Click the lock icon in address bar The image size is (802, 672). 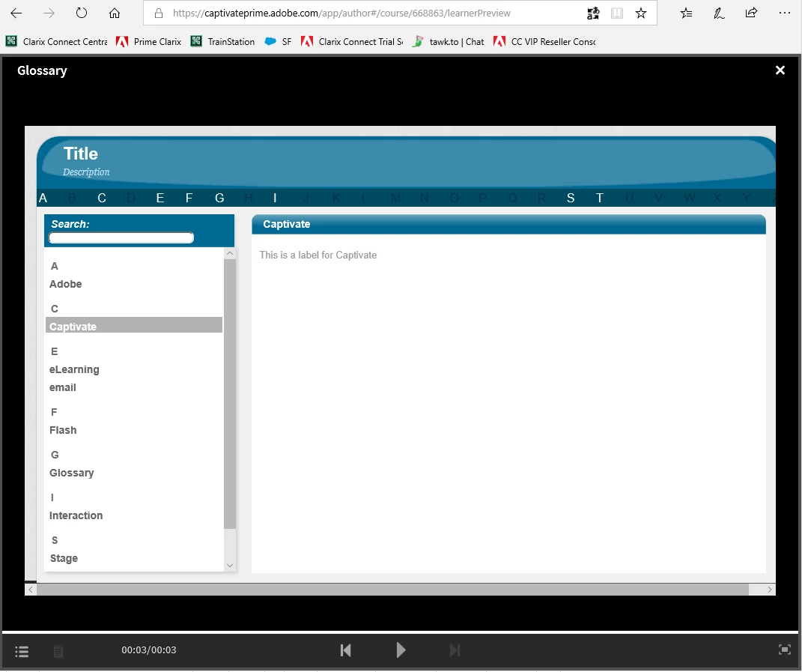coord(159,13)
